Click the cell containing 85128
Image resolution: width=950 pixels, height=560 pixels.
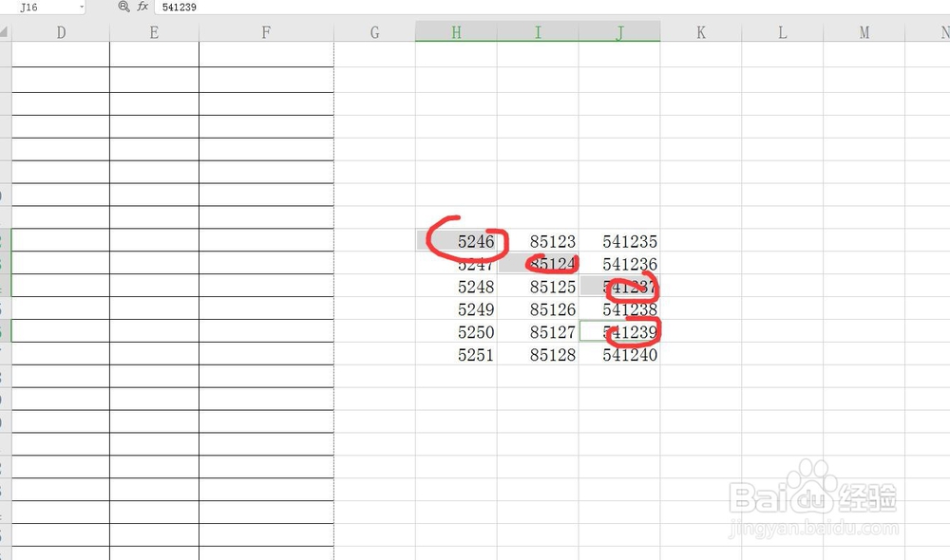pos(538,353)
